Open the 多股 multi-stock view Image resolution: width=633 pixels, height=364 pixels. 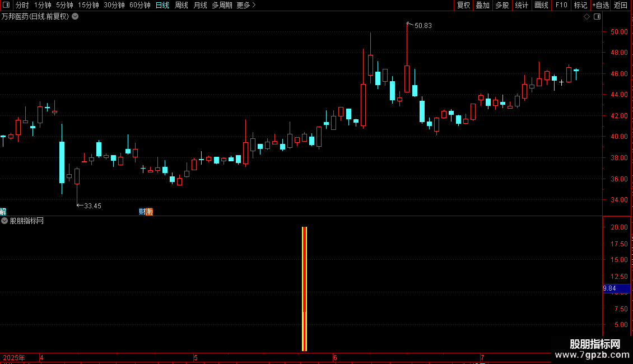[502, 5]
